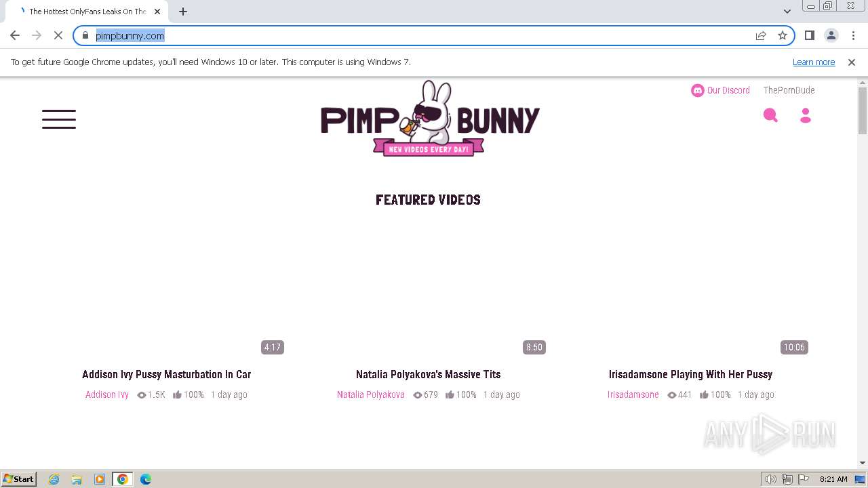The height and width of the screenshot is (488, 868).
Task: Click the browser forward arrow
Action: 37,35
